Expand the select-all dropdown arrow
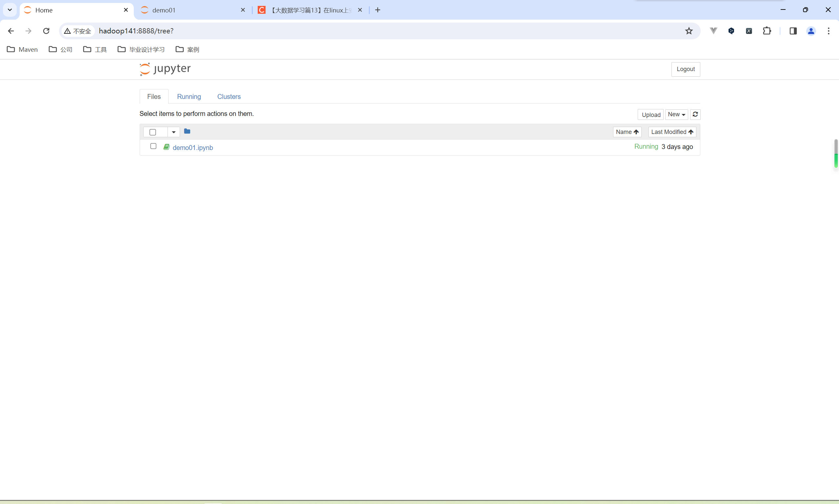Image resolution: width=839 pixels, height=504 pixels. pos(174,132)
